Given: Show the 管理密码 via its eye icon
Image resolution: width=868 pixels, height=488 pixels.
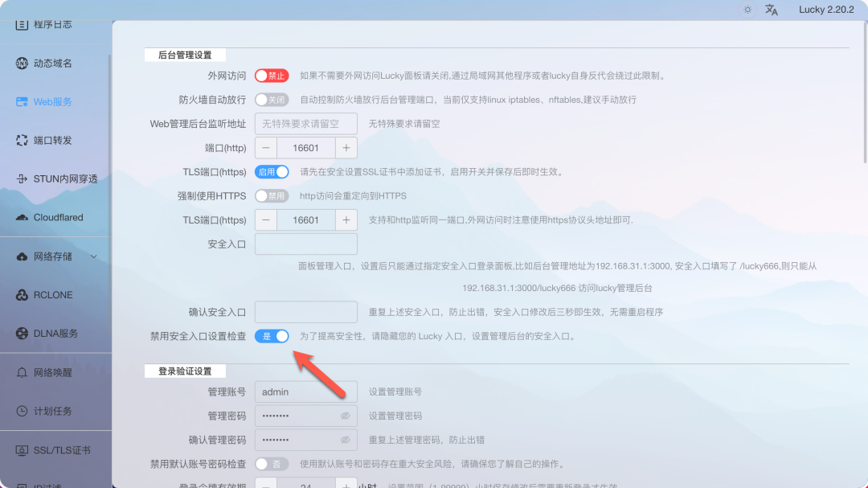Looking at the screenshot, I should coord(345,416).
